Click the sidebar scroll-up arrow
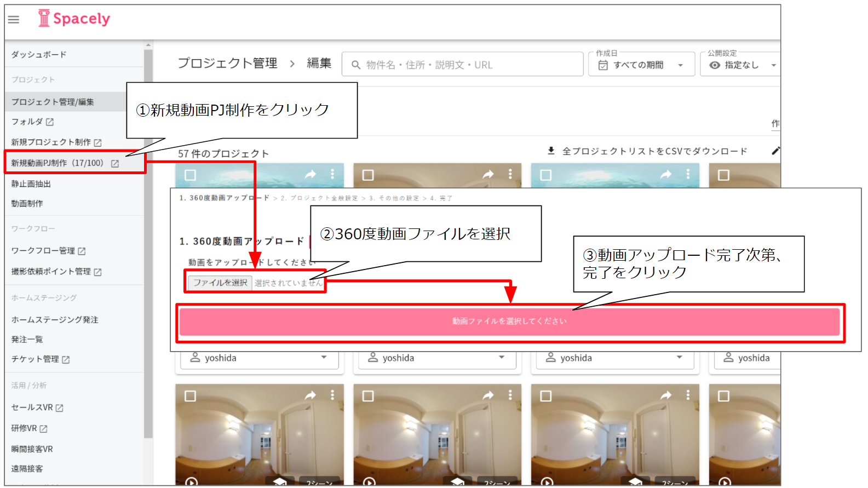The image size is (868, 488). 148,45
